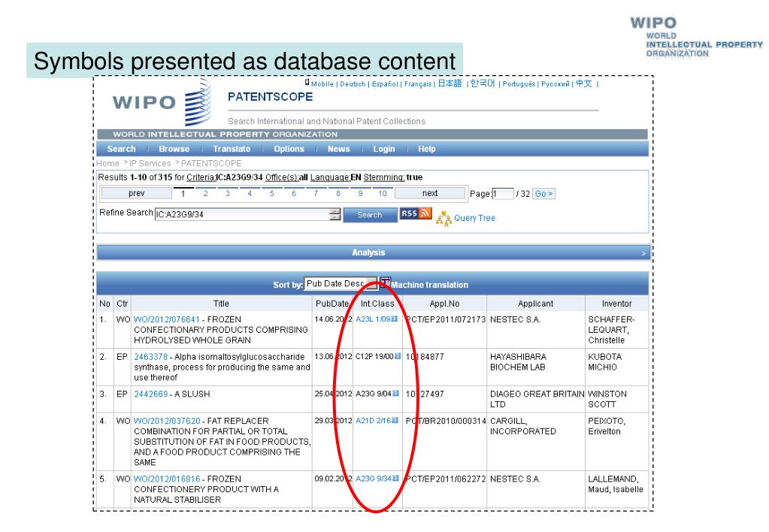Open the Login menu item
The image size is (769, 532).
pos(384,149)
